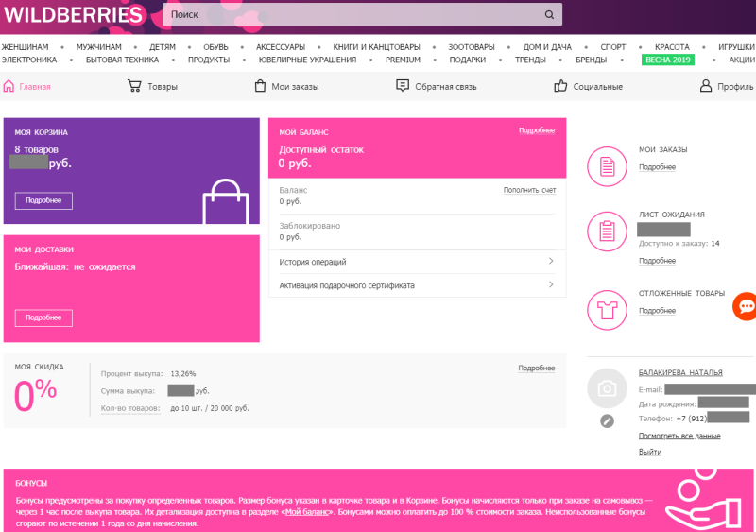
Task: Click Подробнее under Отложенные товары
Action: (x=657, y=311)
